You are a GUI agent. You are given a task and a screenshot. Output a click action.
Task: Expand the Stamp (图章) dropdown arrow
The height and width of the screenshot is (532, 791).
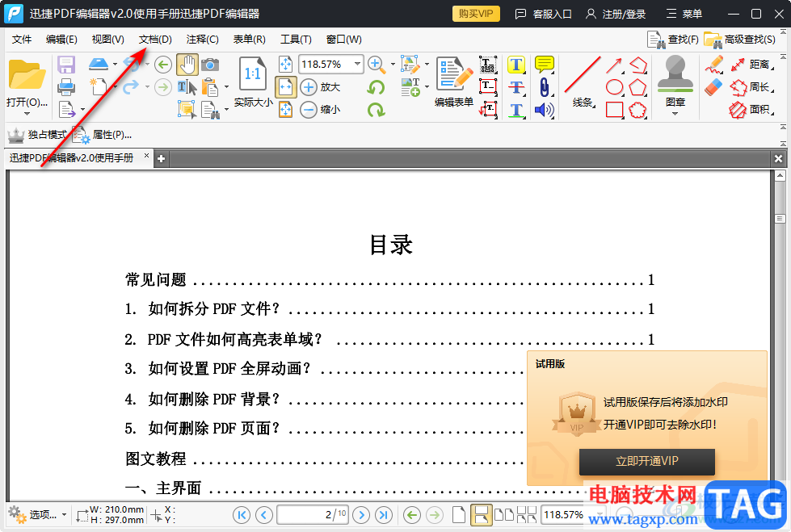click(x=675, y=114)
